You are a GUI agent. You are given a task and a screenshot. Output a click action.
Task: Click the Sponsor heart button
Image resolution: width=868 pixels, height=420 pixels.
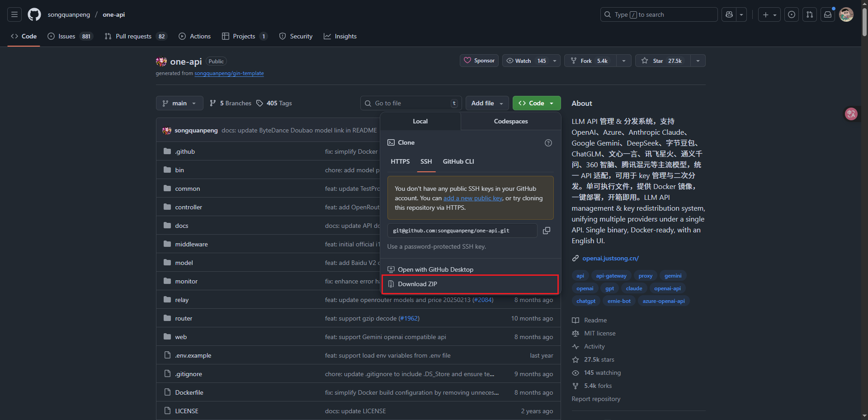pyautogui.click(x=479, y=61)
